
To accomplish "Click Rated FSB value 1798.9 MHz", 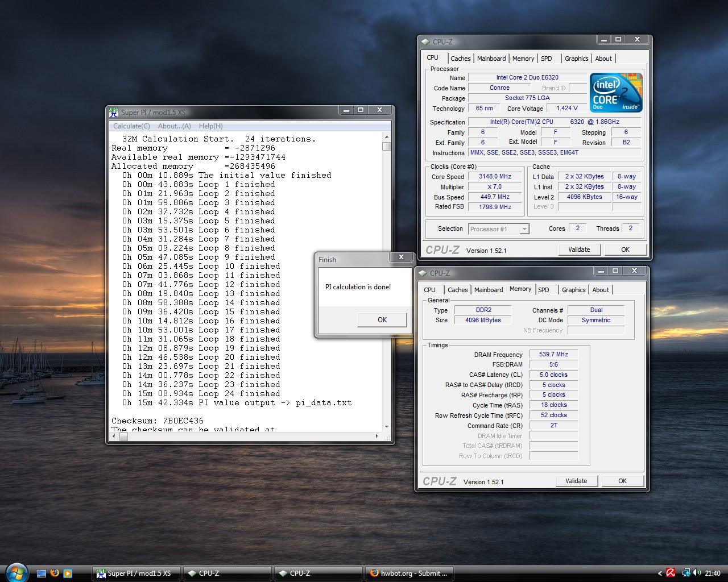I will point(495,207).
